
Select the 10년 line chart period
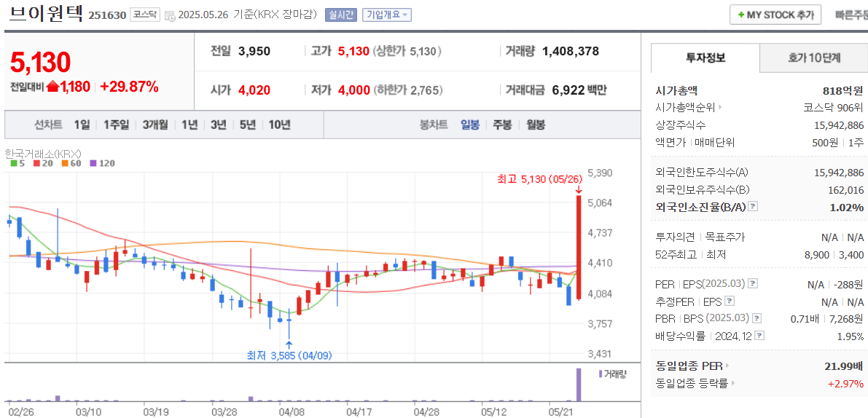(280, 125)
